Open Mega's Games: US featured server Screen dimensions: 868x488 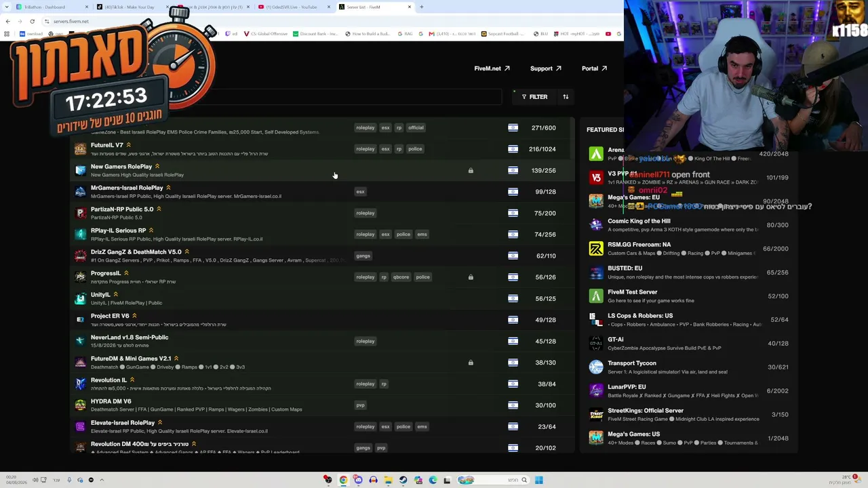688,439
